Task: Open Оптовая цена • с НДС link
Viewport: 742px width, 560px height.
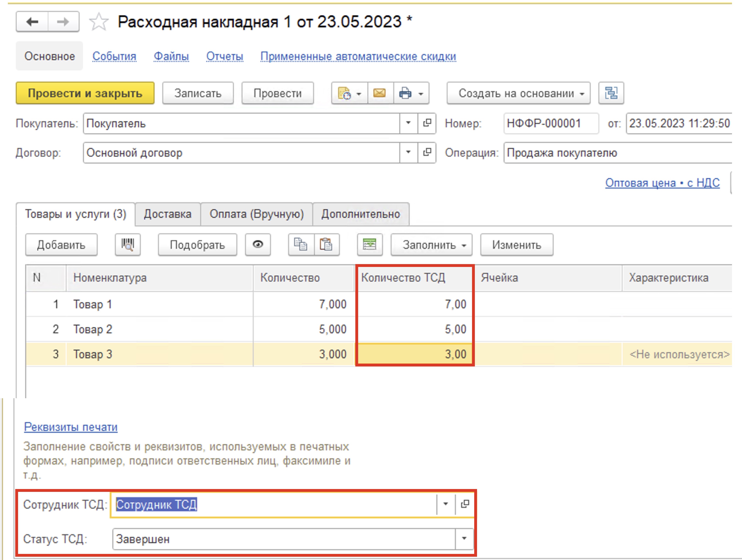Action: (x=663, y=183)
